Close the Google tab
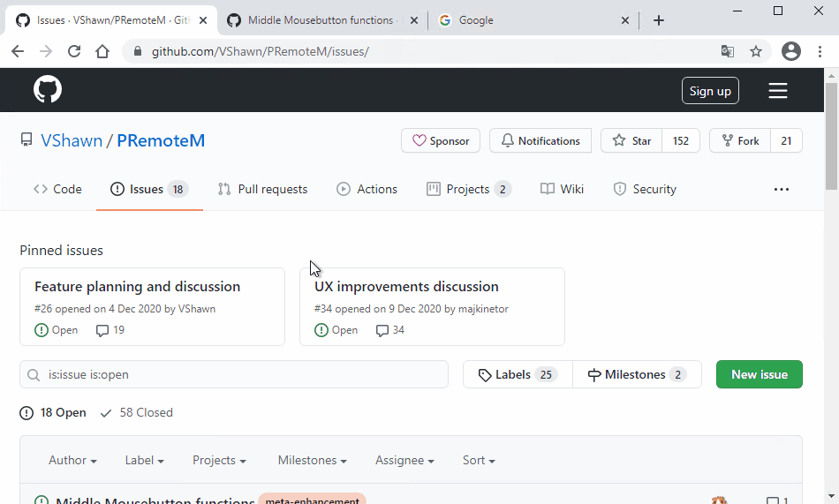The image size is (839, 504). coord(625,20)
